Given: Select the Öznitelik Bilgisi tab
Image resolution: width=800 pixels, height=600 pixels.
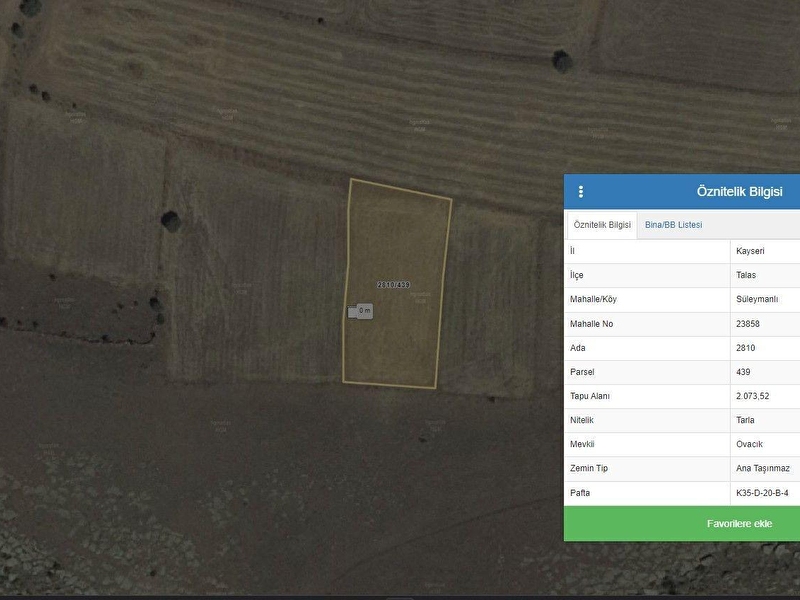Looking at the screenshot, I should pos(602,225).
